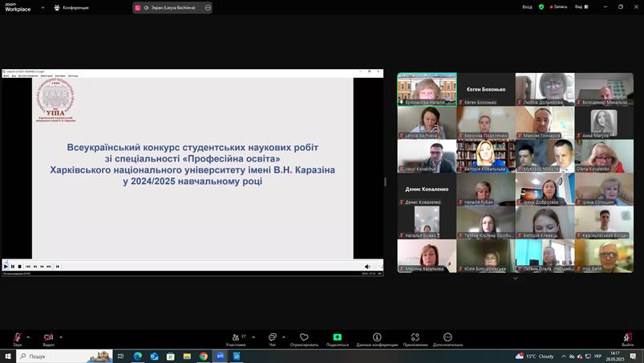The width and height of the screenshot is (644, 363).
Task: Select Євген Бохонько participant tile
Action: [x=486, y=90]
